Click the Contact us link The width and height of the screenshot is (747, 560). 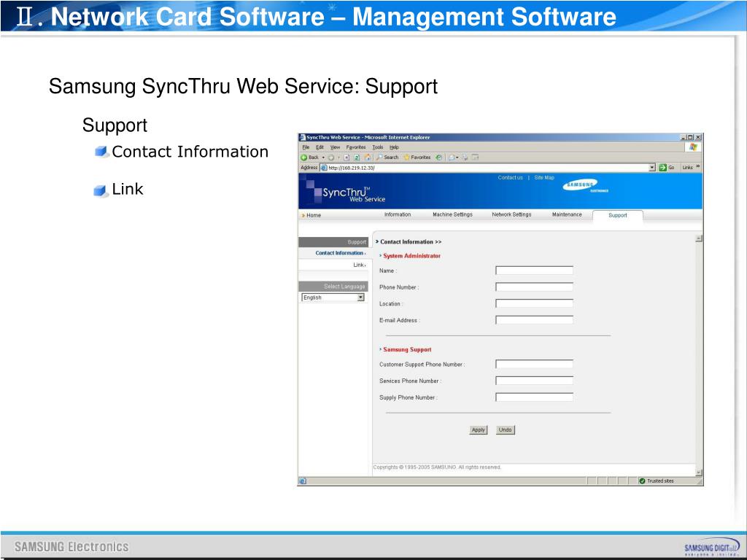point(510,178)
